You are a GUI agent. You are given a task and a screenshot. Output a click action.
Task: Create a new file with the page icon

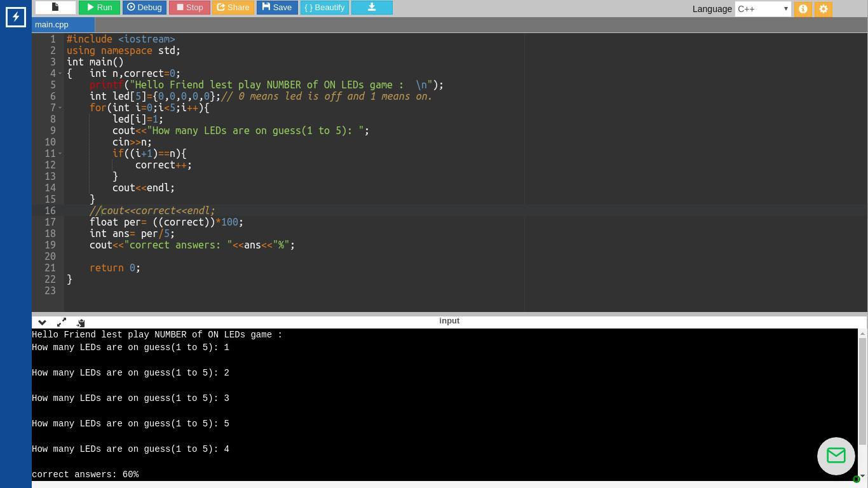pyautogui.click(x=55, y=8)
